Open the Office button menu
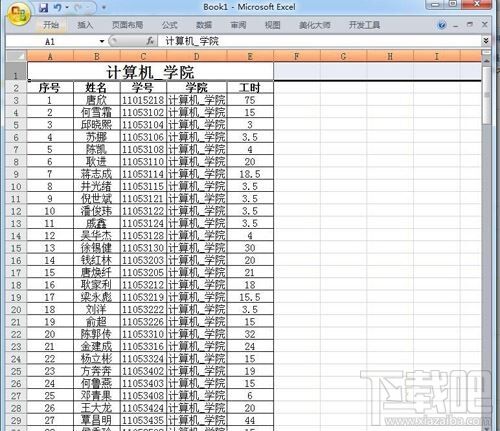500x431 pixels. tap(18, 14)
